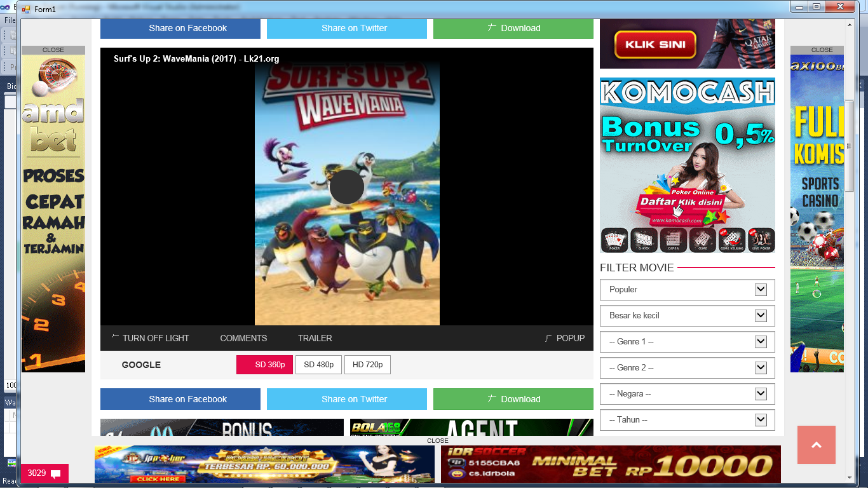The image size is (868, 488).
Task: Click the scroll-to-top arrow button
Action: click(x=817, y=445)
